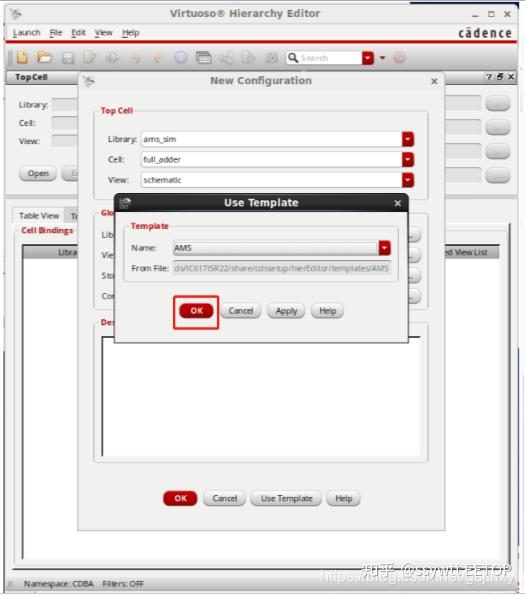Image resolution: width=525 pixels, height=595 pixels.
Task: Open the Edit menu
Action: pyautogui.click(x=79, y=33)
